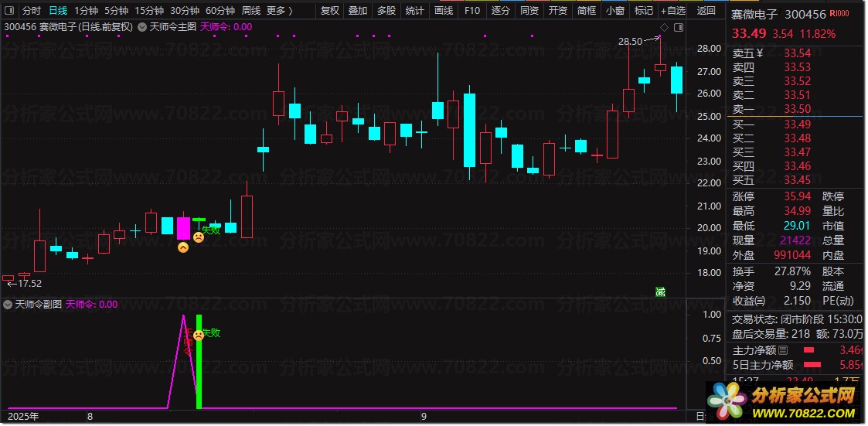
Task: Click the 开资 toolbar button
Action: pos(558,11)
